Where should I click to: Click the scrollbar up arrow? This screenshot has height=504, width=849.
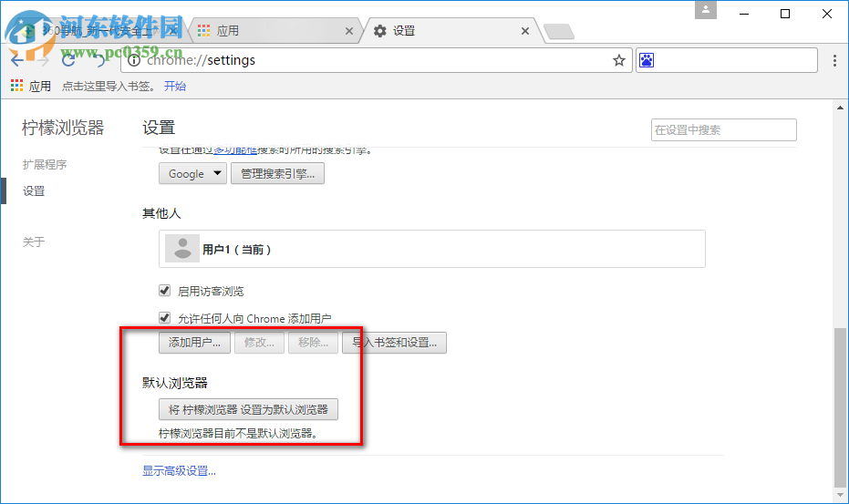tap(841, 108)
